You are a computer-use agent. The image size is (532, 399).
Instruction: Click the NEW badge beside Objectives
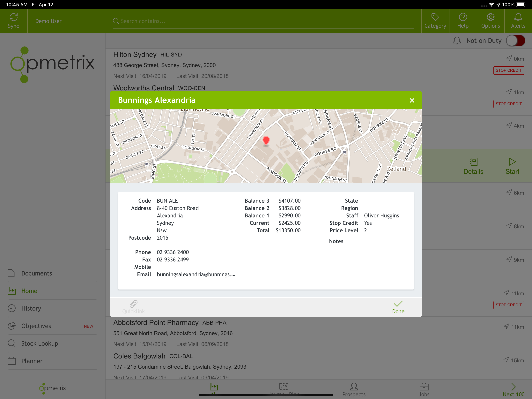[x=89, y=327]
